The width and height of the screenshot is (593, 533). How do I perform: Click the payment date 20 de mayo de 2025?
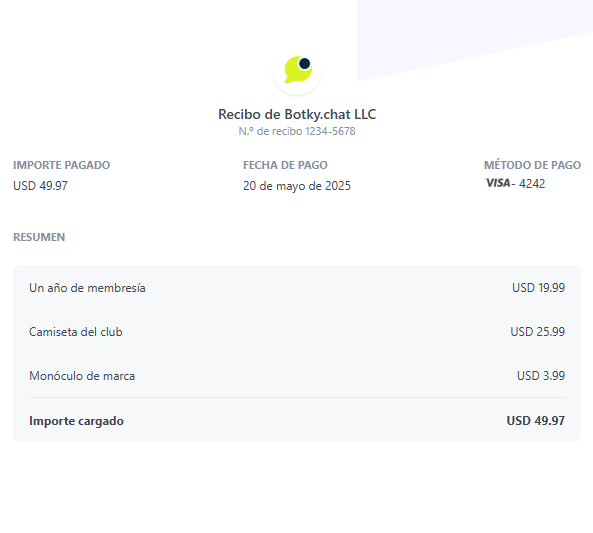point(297,186)
